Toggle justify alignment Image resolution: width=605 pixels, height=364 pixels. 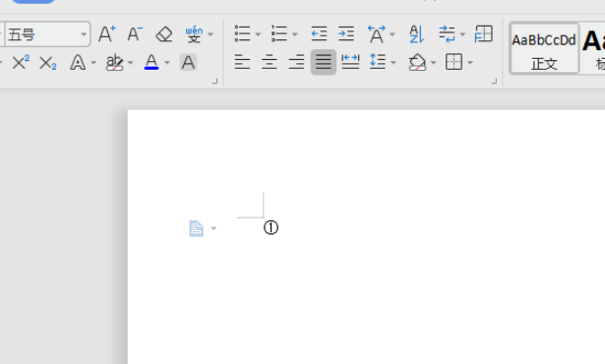pyautogui.click(x=324, y=62)
